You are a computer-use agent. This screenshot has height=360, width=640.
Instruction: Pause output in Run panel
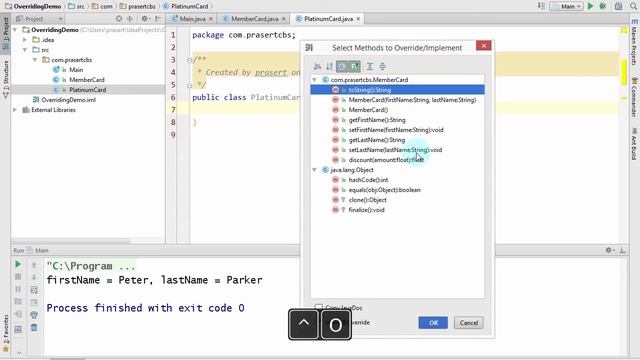pos(18,289)
